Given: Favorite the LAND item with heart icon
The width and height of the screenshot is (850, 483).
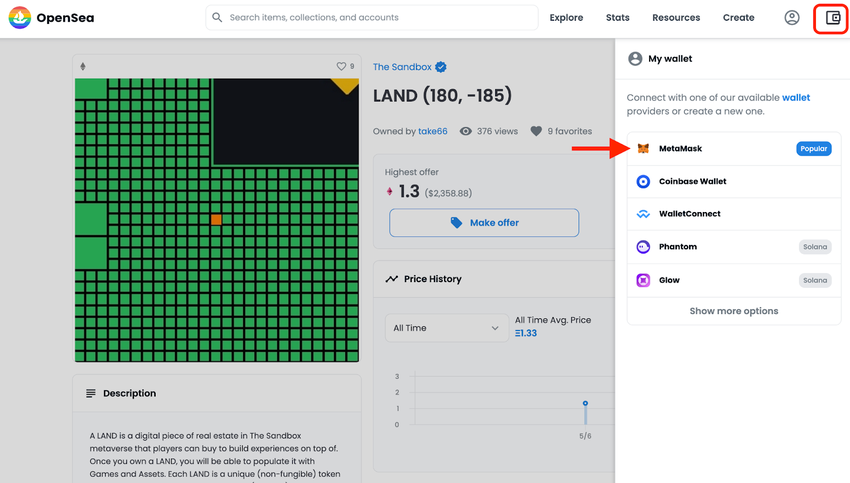Looking at the screenshot, I should click(341, 66).
